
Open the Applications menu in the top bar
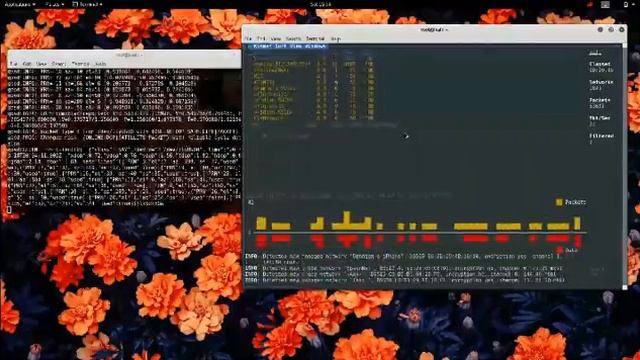click(19, 4)
